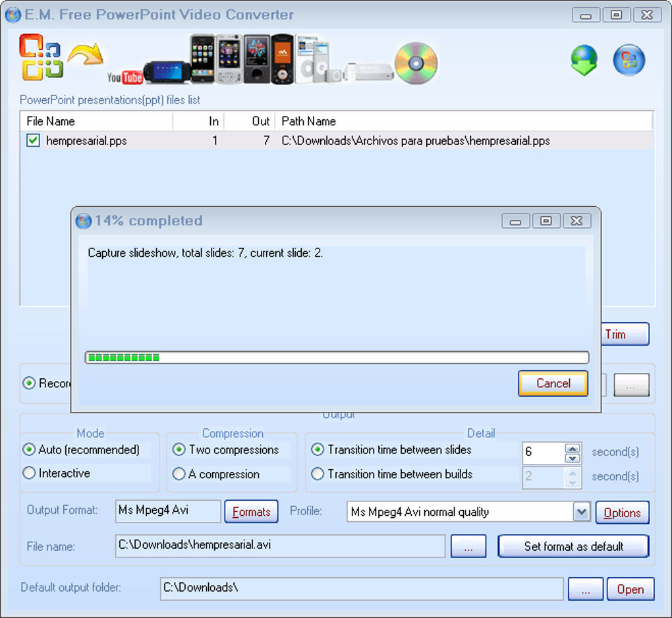Click the Capture slideshow status text
This screenshot has width=672, height=618.
coord(206,253)
